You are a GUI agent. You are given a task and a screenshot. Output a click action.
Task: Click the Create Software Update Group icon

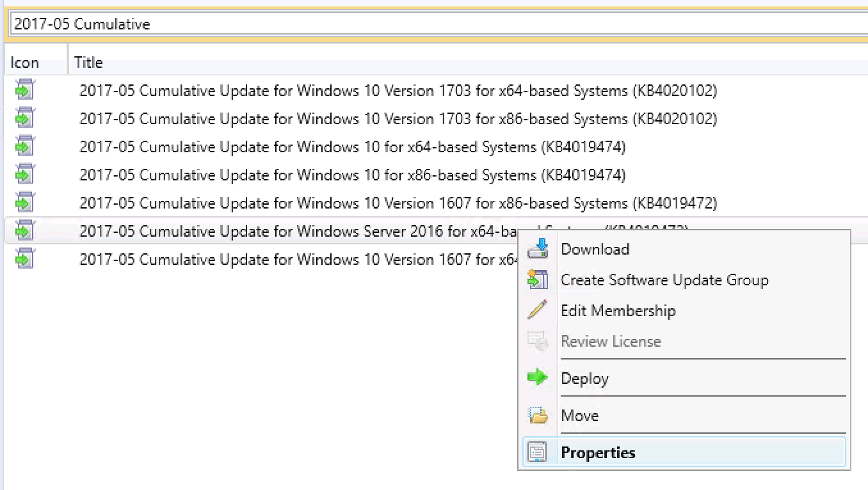tap(538, 280)
